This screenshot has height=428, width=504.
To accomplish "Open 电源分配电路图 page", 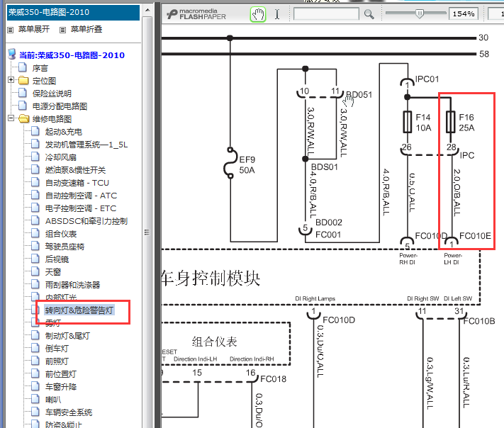I will (60, 106).
